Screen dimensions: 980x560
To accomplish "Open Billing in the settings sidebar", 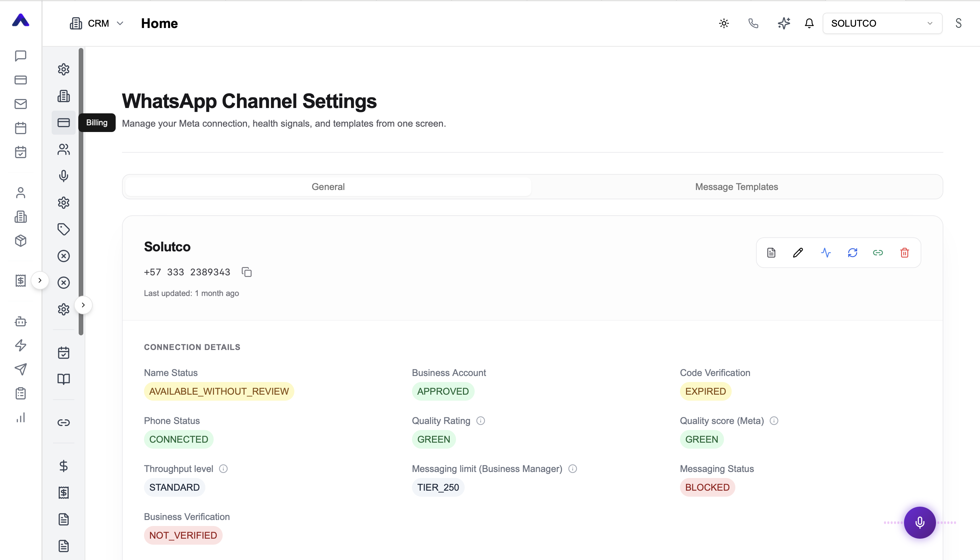I will point(63,123).
